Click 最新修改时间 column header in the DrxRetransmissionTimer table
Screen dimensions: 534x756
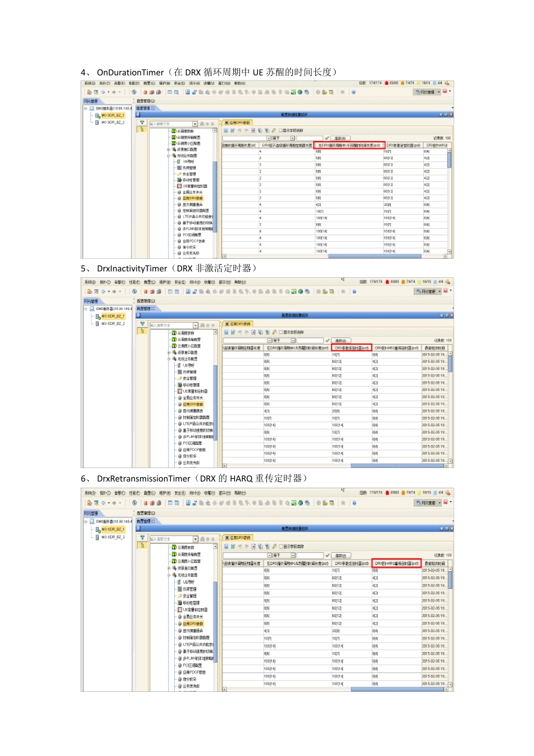pos(435,563)
